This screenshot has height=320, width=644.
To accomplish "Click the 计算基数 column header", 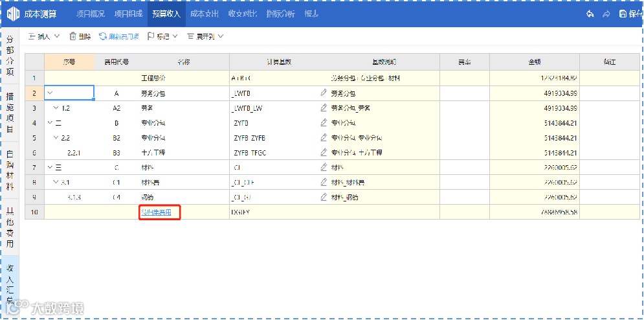I will point(279,62).
